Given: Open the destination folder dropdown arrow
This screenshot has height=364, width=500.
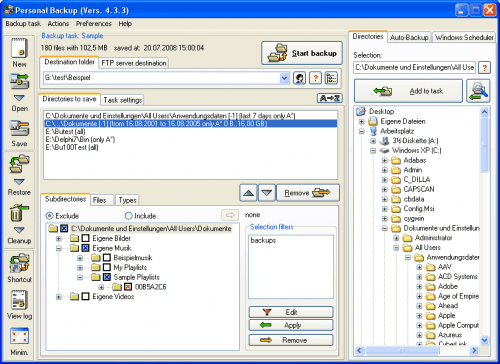Looking at the screenshot, I should click(x=284, y=78).
